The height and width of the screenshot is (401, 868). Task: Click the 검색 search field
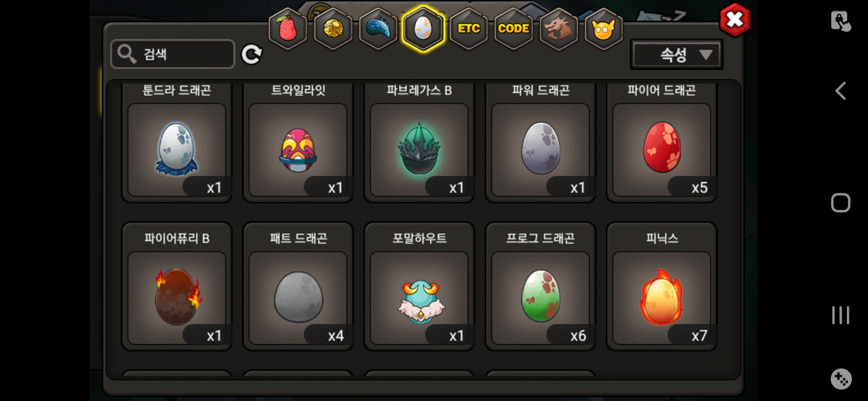(172, 54)
